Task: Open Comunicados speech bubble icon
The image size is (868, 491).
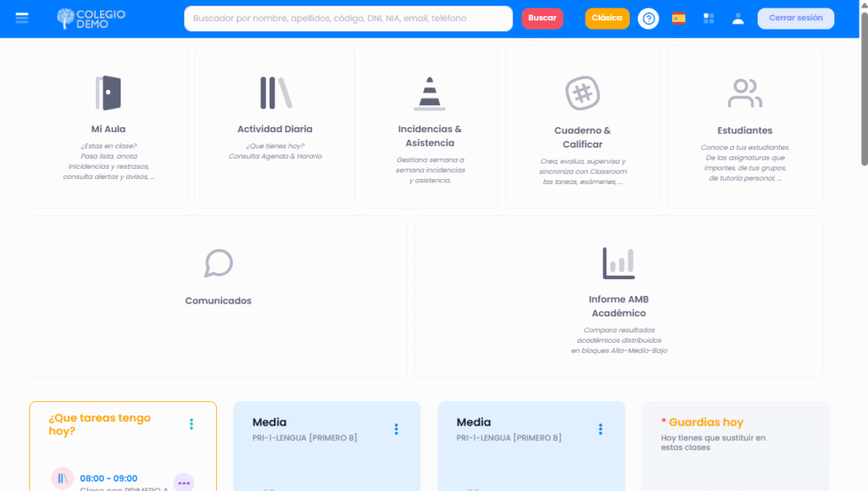Action: pos(218,263)
